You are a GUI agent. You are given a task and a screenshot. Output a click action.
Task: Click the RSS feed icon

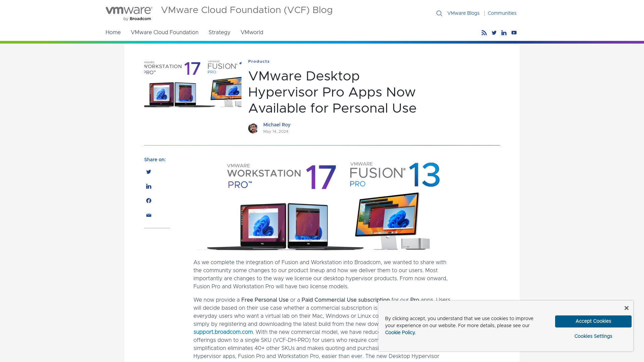point(484,33)
